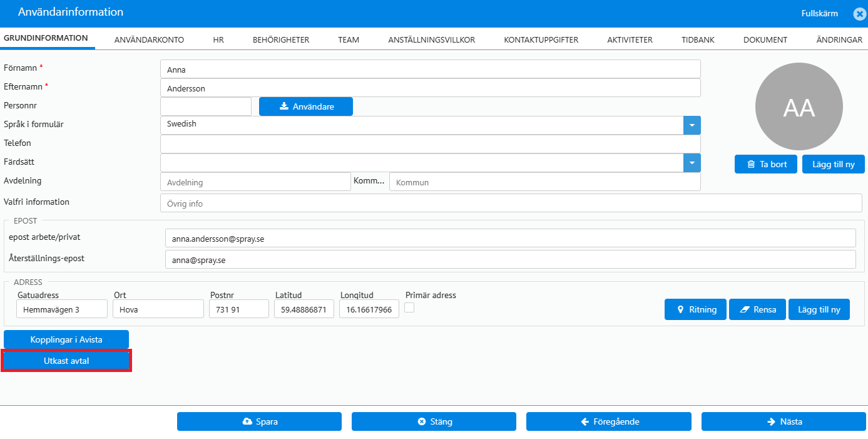Go back with the Föregående button
Image resolution: width=868 pixels, height=439 pixels.
[609, 421]
